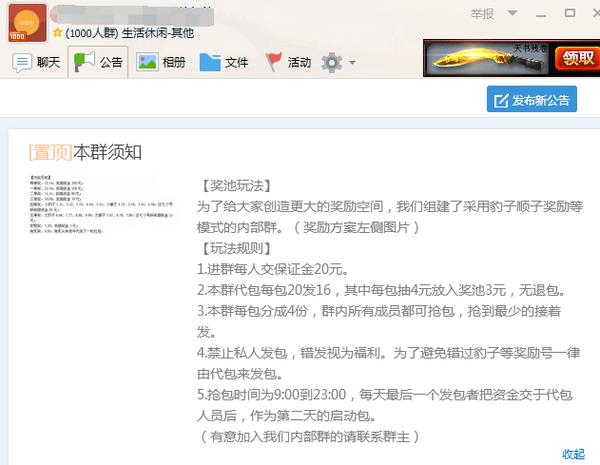
Task: Switch to the 文件 files tab
Action: click(224, 62)
